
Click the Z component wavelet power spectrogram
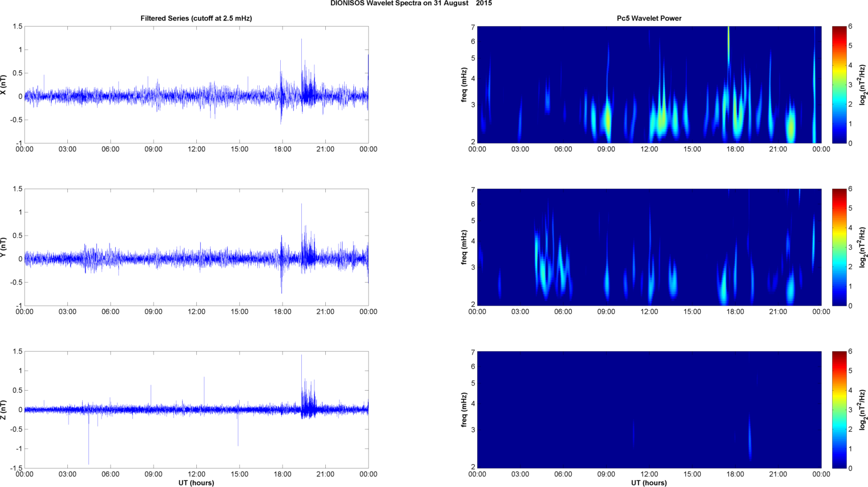click(649, 409)
